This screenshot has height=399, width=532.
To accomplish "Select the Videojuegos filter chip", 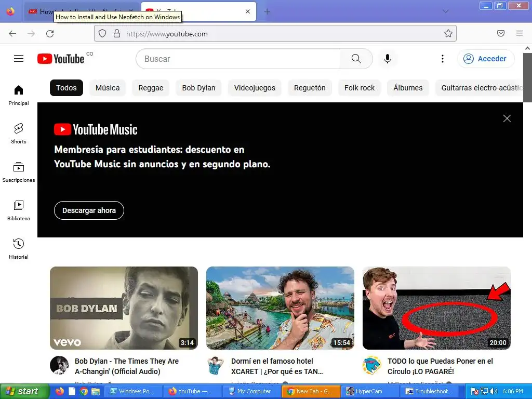I will pyautogui.click(x=255, y=88).
